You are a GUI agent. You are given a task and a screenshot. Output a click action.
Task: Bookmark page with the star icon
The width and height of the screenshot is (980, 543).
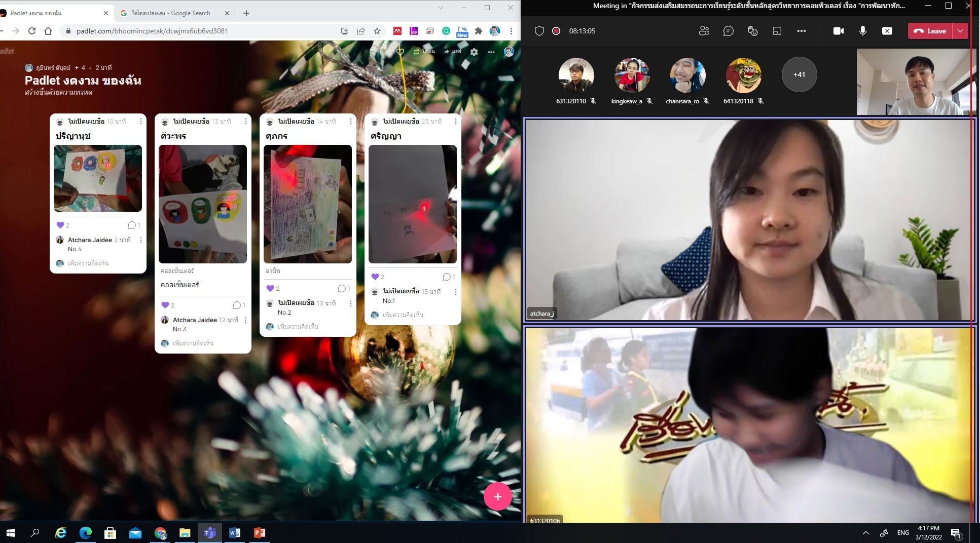click(377, 31)
